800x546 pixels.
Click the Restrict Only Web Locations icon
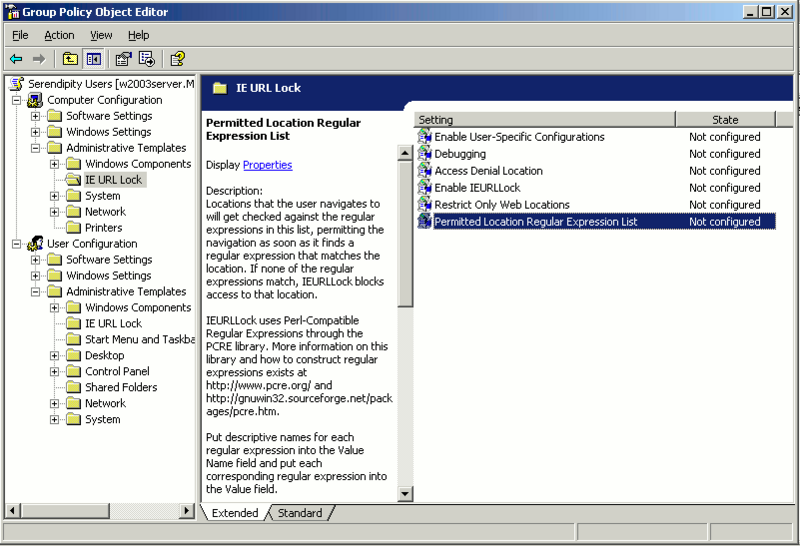(x=424, y=204)
